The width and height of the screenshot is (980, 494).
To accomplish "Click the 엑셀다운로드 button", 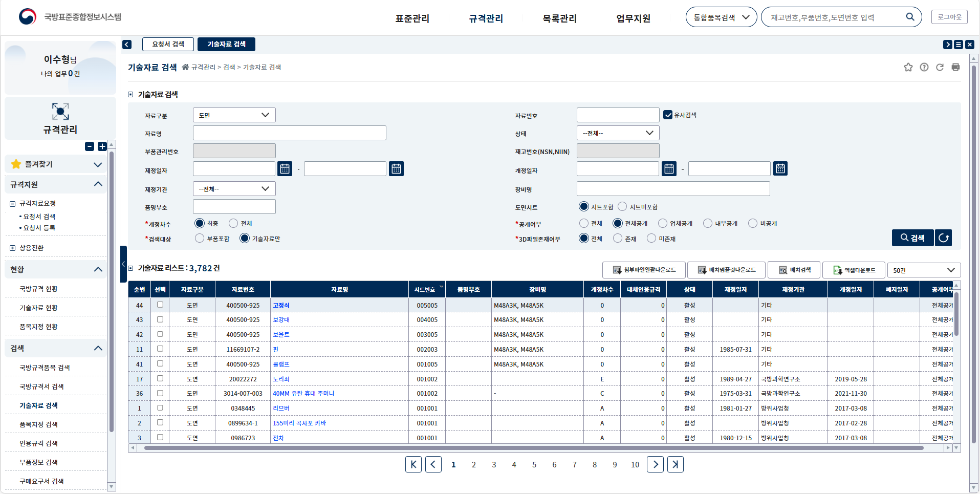I will click(854, 270).
